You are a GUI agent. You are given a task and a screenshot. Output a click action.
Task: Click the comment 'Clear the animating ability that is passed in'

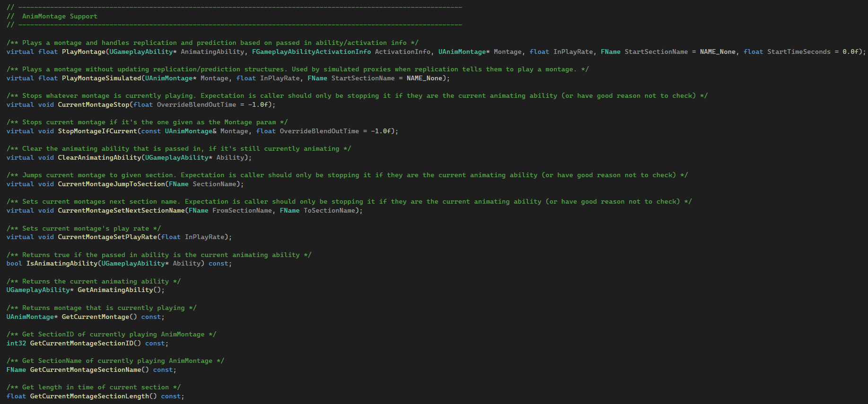(x=179, y=148)
